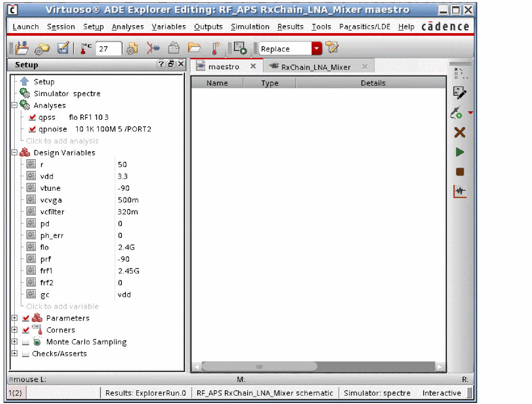
Task: Click 'Click to add variable' link
Action: tap(62, 307)
